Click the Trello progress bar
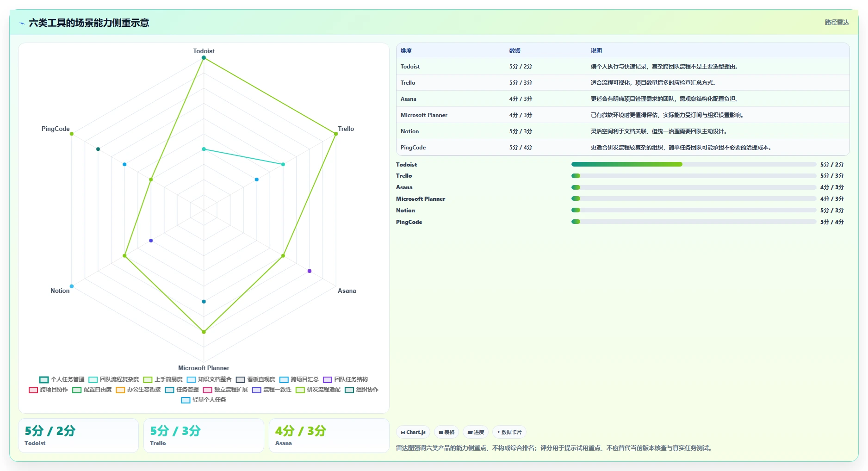868x471 pixels. point(694,176)
